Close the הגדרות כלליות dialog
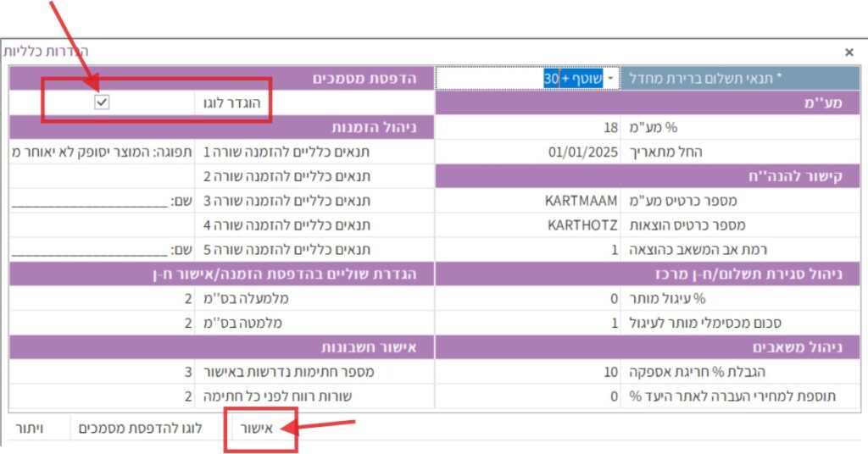868x454 pixels. [x=849, y=52]
